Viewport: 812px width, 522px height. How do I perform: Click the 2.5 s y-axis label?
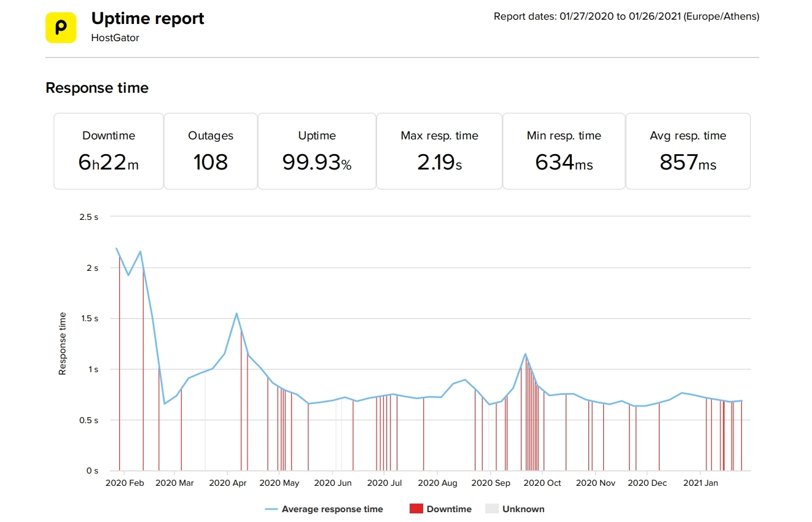(x=89, y=217)
